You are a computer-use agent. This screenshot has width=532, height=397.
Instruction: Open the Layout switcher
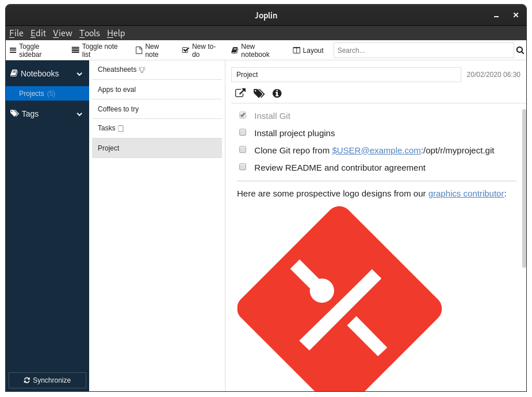308,50
